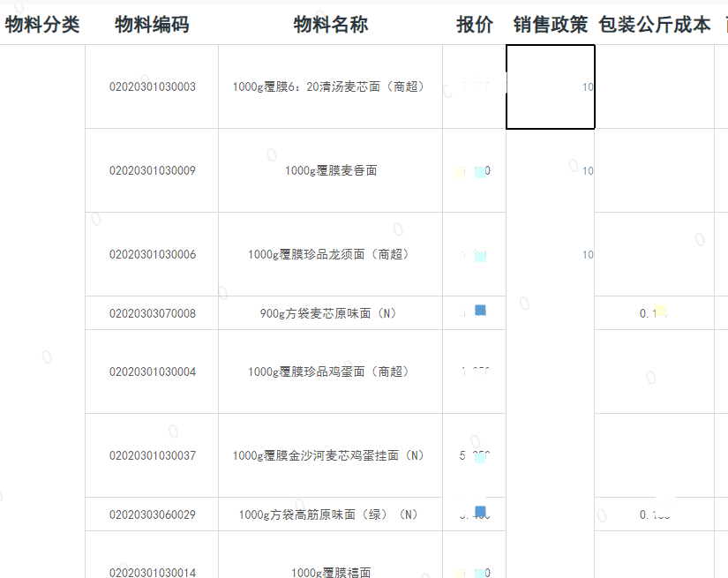Click cell 1000g覆膜麦香面

tap(331, 171)
